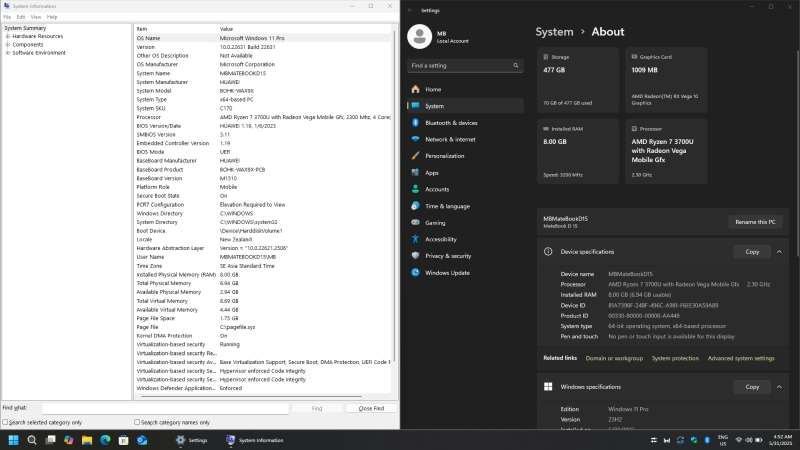Click Find a setting search box
800x450 pixels.
(465, 66)
